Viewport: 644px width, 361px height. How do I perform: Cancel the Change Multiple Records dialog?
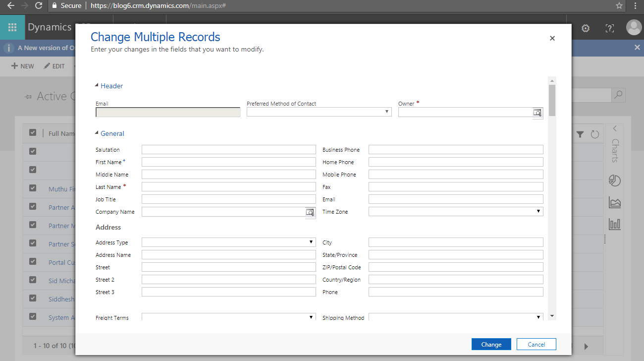536,344
